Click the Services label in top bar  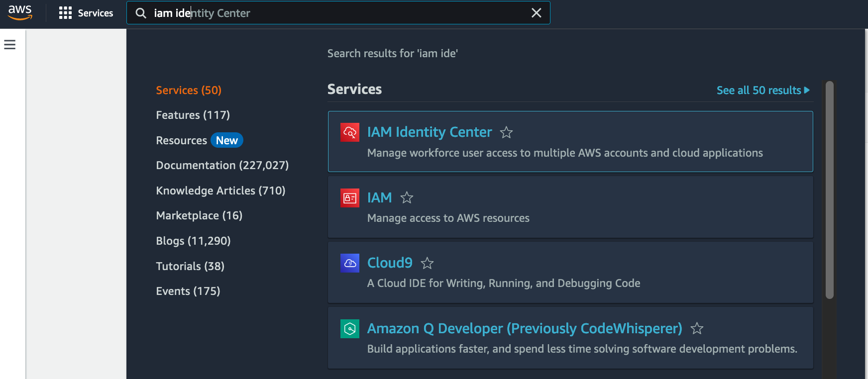pos(96,13)
